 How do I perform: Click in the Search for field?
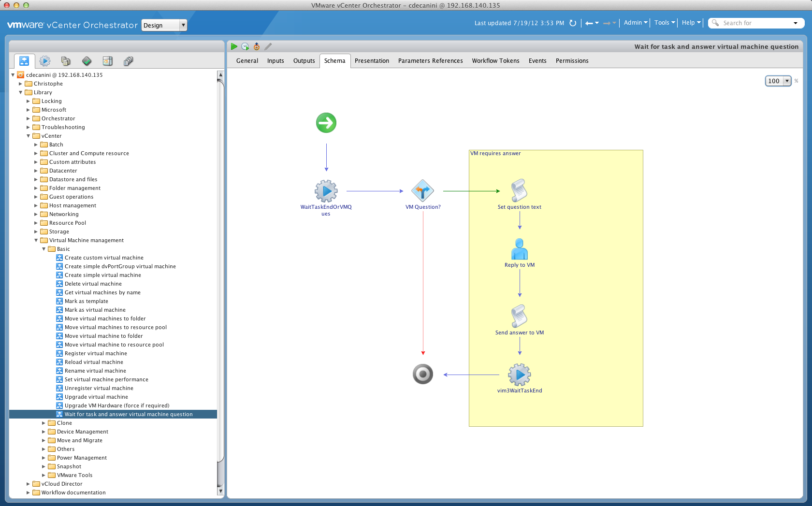(x=756, y=23)
